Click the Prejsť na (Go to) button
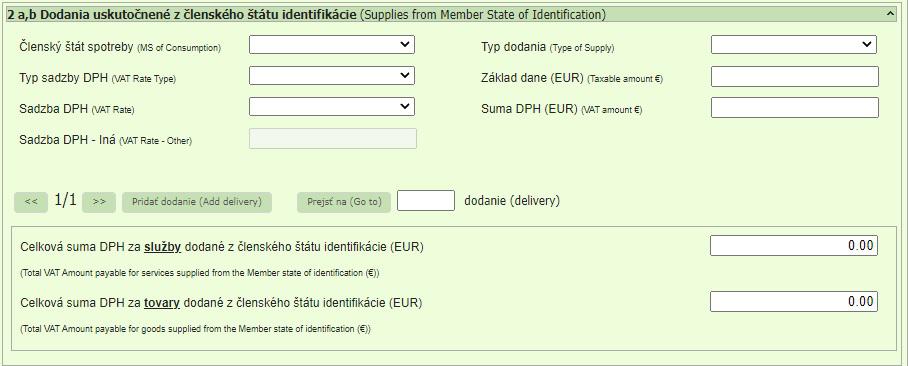Image resolution: width=908 pixels, height=366 pixels. (x=344, y=202)
